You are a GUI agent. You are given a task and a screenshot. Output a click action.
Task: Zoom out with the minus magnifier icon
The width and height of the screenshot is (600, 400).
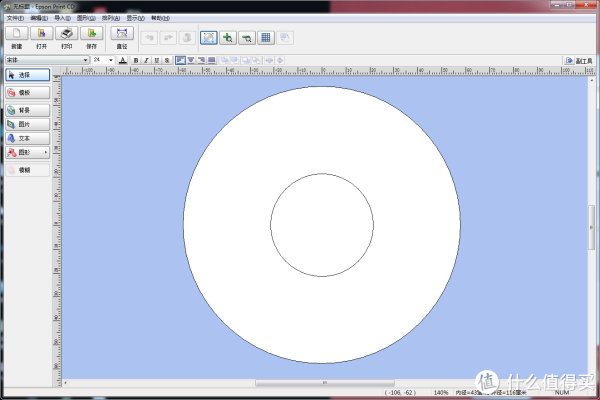pyautogui.click(x=247, y=38)
